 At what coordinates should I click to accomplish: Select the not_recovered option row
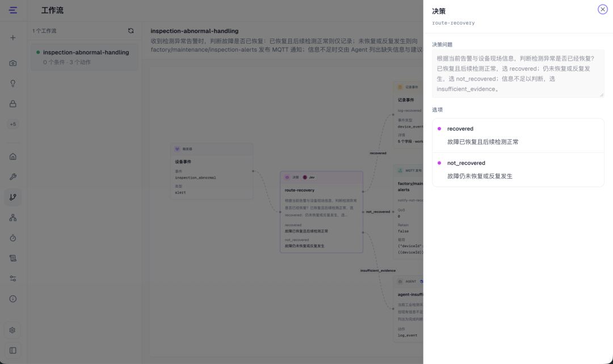[x=518, y=170]
